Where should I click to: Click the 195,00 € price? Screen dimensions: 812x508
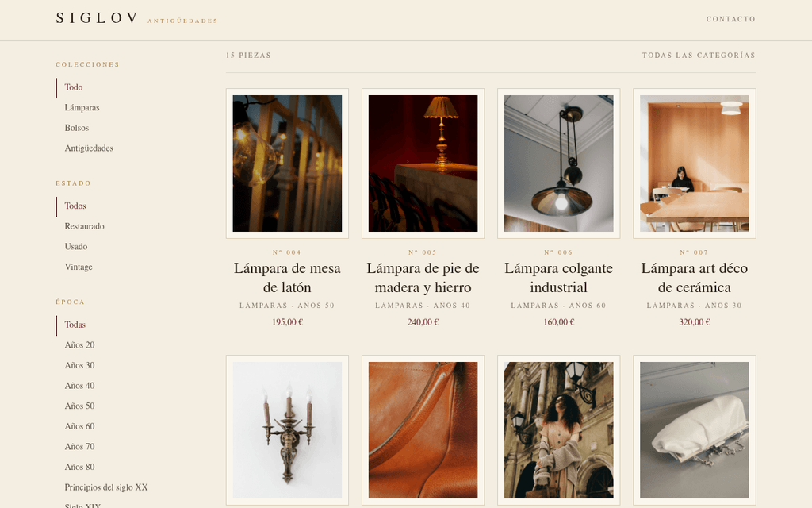(x=287, y=322)
